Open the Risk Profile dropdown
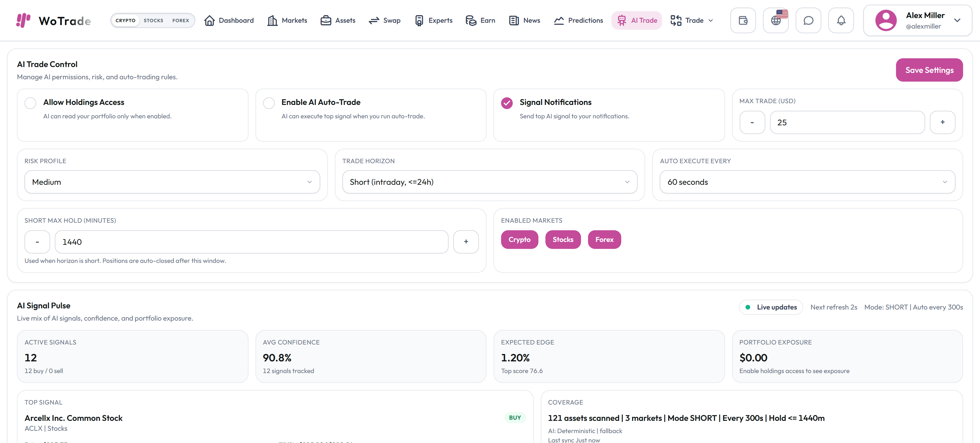Image resolution: width=980 pixels, height=443 pixels. pos(172,182)
